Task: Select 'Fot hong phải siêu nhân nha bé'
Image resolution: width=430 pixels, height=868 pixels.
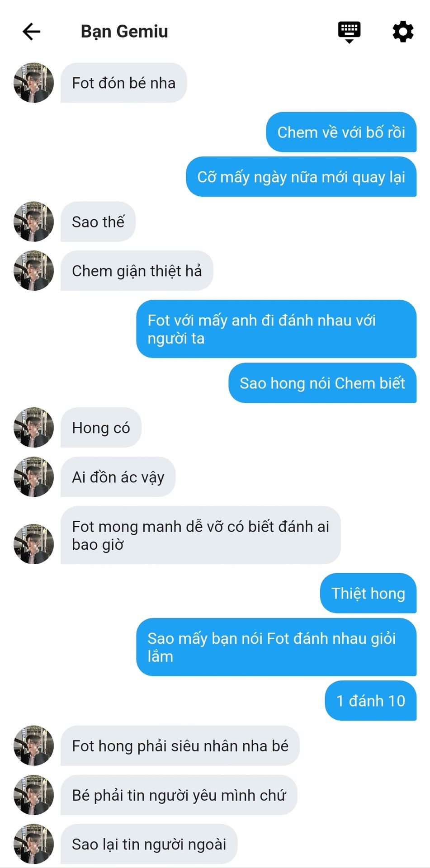Action: (180, 745)
